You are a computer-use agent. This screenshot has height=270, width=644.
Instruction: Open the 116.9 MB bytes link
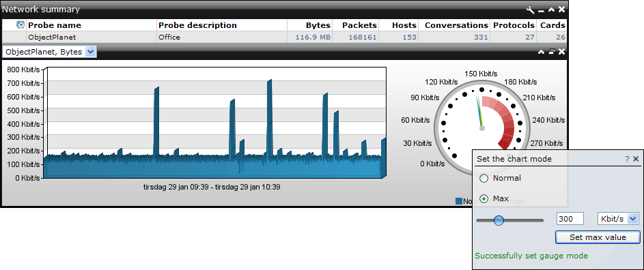[313, 37]
